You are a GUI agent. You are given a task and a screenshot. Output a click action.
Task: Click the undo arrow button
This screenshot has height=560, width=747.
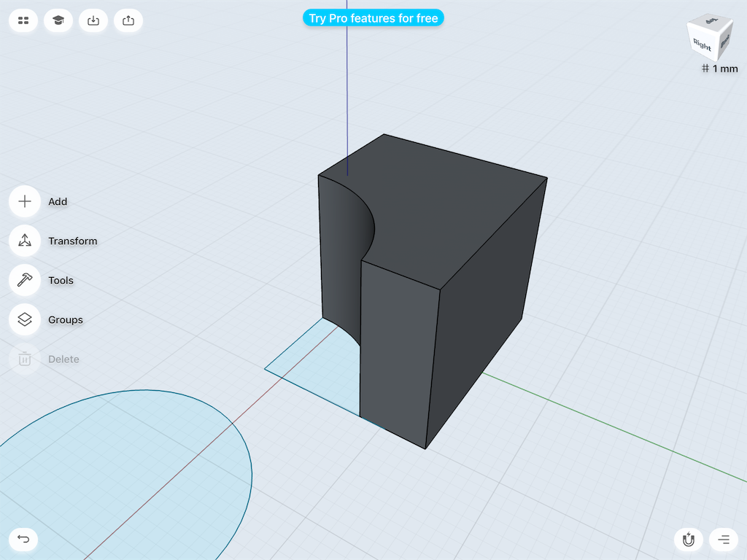pos(23,539)
